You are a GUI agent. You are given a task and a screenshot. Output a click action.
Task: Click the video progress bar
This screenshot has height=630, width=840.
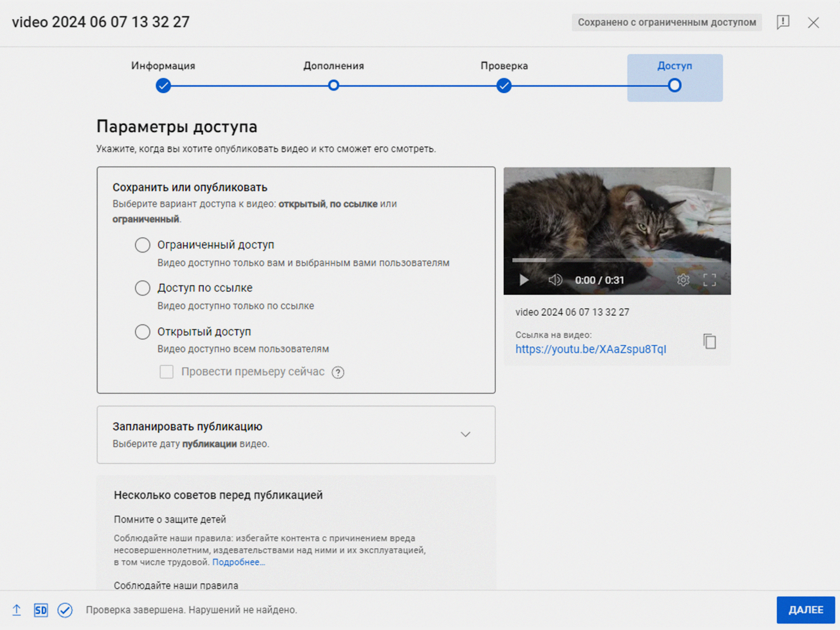pyautogui.click(x=617, y=260)
